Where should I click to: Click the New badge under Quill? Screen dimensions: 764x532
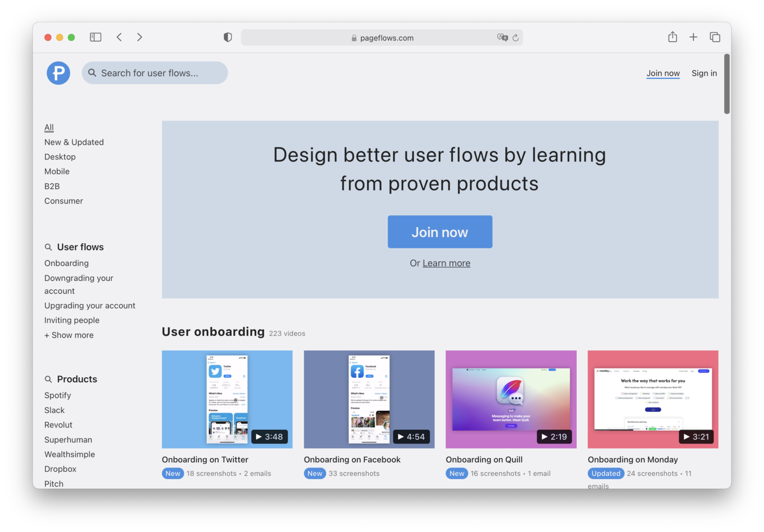tap(456, 473)
